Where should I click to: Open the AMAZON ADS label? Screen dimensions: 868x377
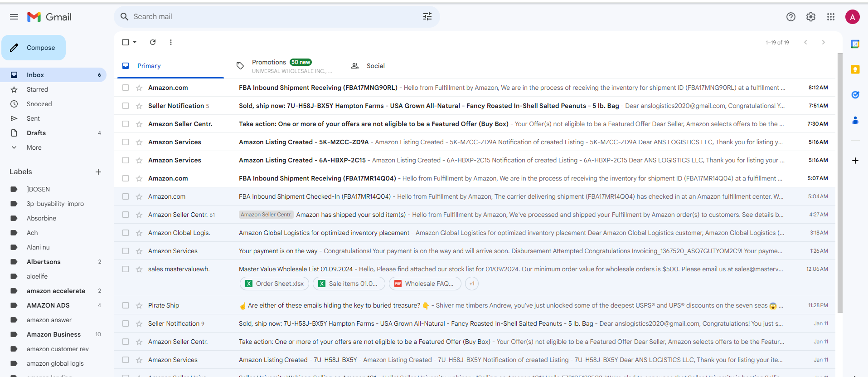point(53,305)
